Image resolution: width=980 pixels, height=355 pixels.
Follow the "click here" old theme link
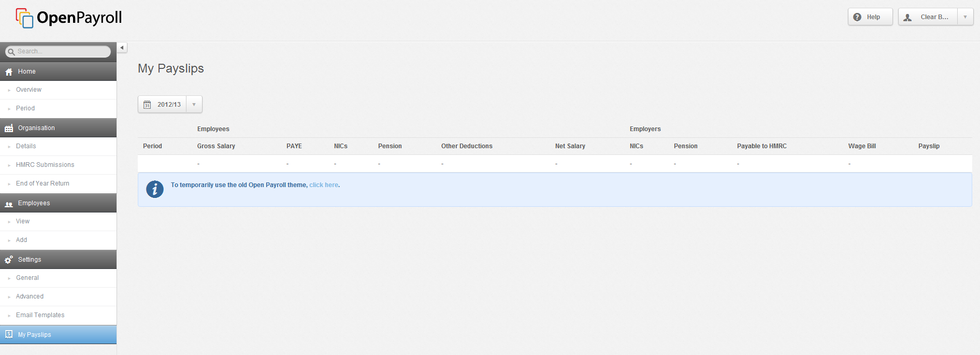[324, 185]
